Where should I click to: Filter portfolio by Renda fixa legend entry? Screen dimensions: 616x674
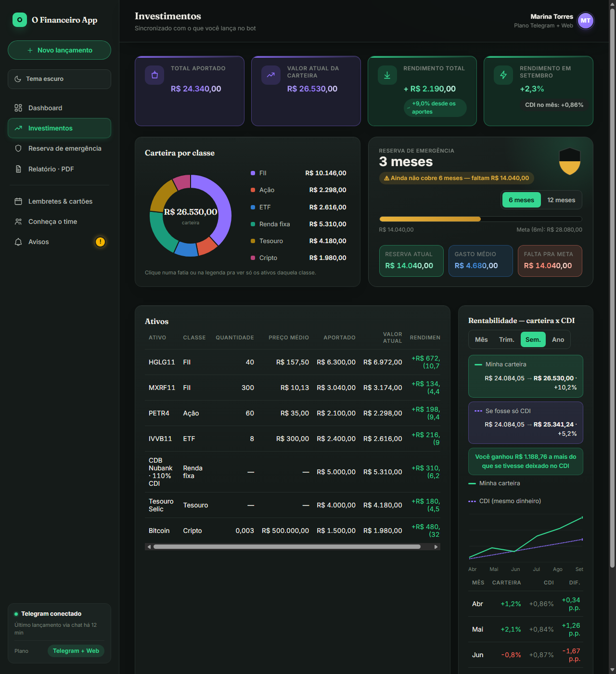298,224
